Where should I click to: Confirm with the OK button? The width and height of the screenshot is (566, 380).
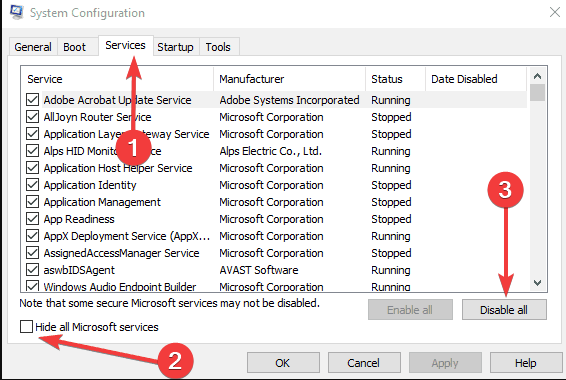click(x=283, y=363)
